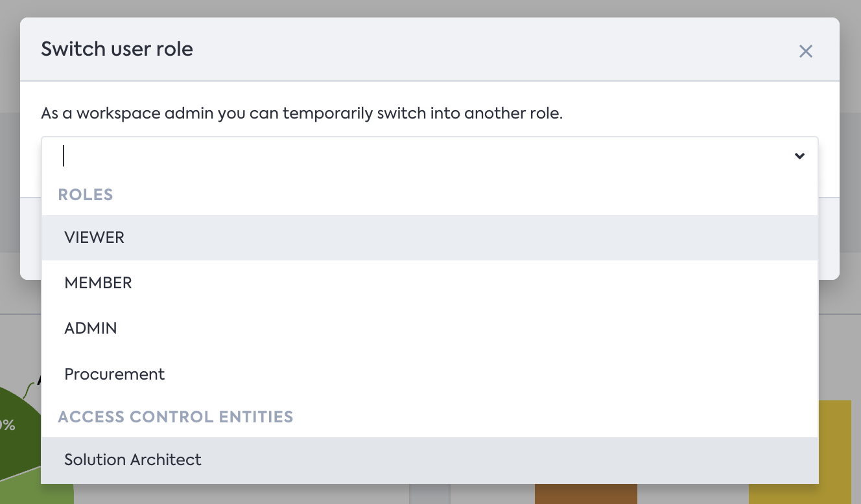Click the Switch user role title
The height and width of the screenshot is (504, 861).
pyautogui.click(x=117, y=49)
